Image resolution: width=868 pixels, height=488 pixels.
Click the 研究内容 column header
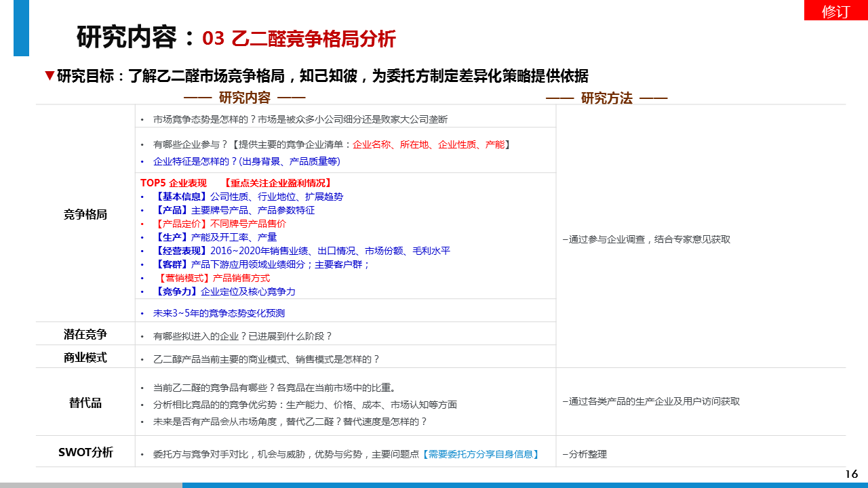point(244,98)
